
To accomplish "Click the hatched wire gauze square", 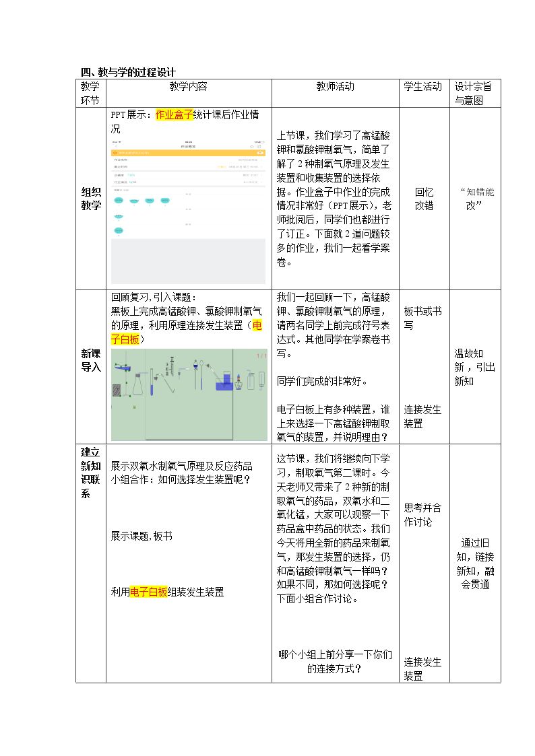I will click(117, 390).
